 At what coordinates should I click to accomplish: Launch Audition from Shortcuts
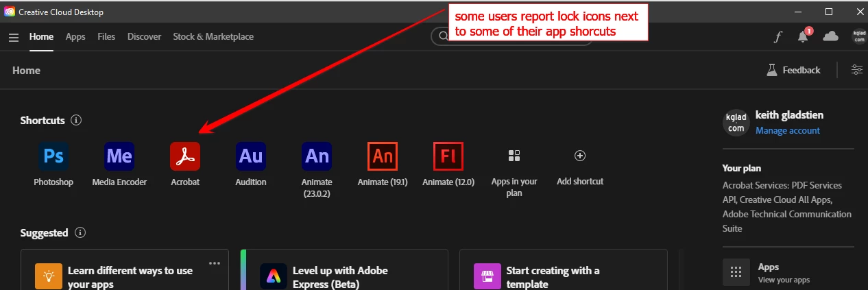coord(251,156)
